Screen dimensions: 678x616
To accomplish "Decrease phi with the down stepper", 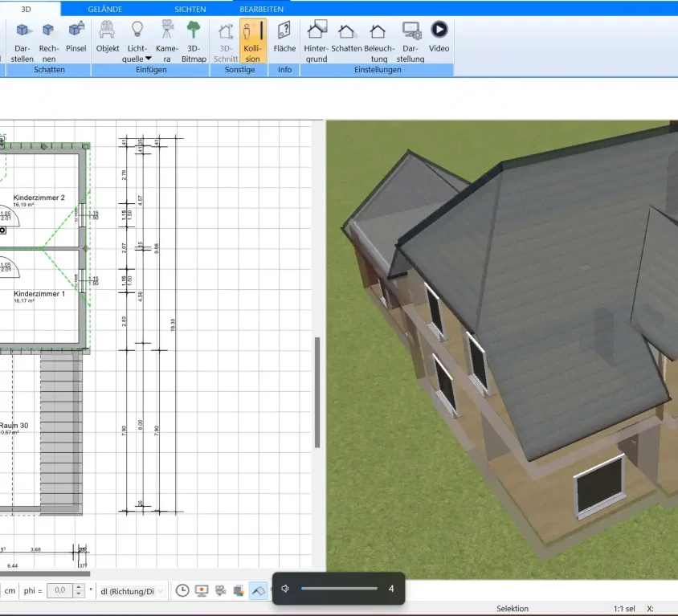I will [78, 594].
